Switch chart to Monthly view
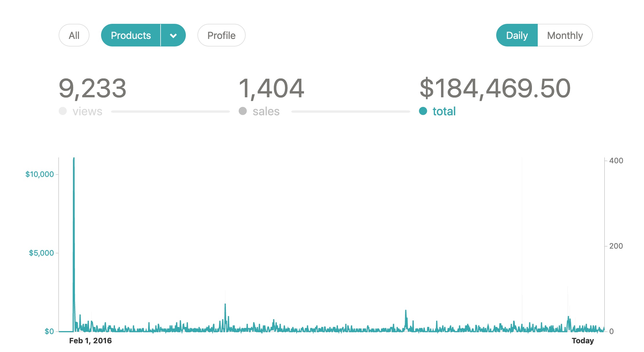The height and width of the screenshot is (352, 644). point(565,35)
